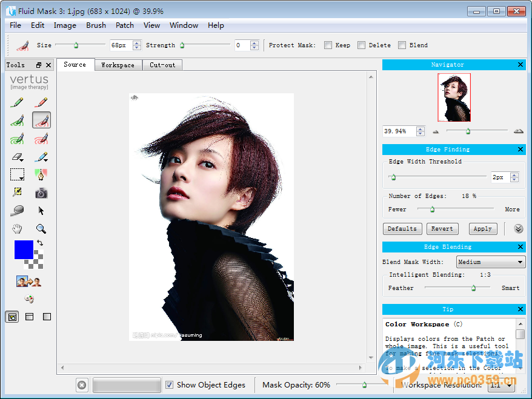The height and width of the screenshot is (399, 532).
Task: Select the red Delete brush tool
Action: 41,120
